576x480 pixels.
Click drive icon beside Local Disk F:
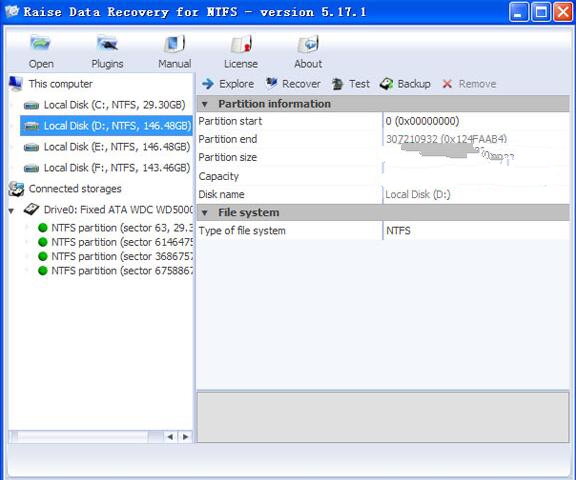pos(31,169)
